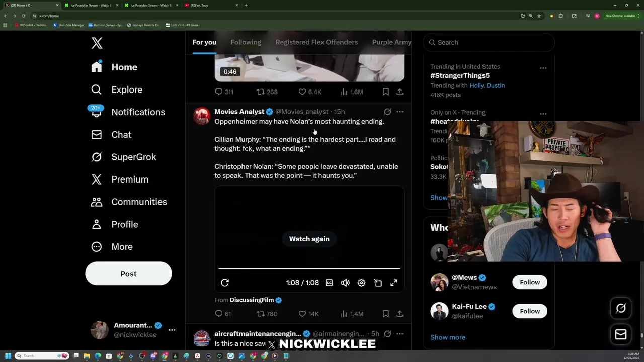Share the top post with 0:46 video
Viewport: 644px width, 362px height.
399,92
